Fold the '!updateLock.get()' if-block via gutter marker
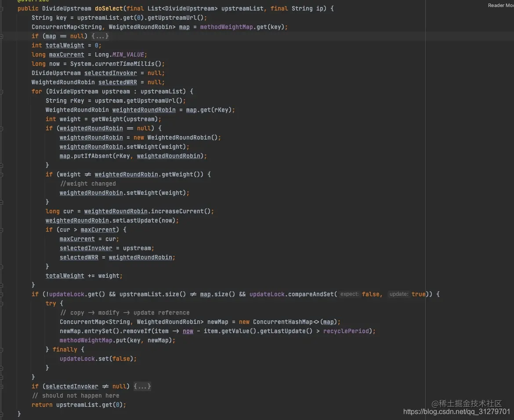Viewport: 514px width, 420px height. coord(1,295)
